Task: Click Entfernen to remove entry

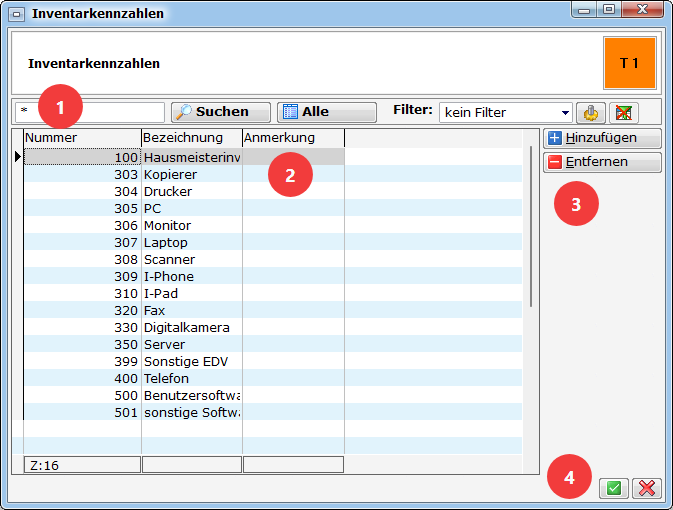Action: tap(603, 162)
